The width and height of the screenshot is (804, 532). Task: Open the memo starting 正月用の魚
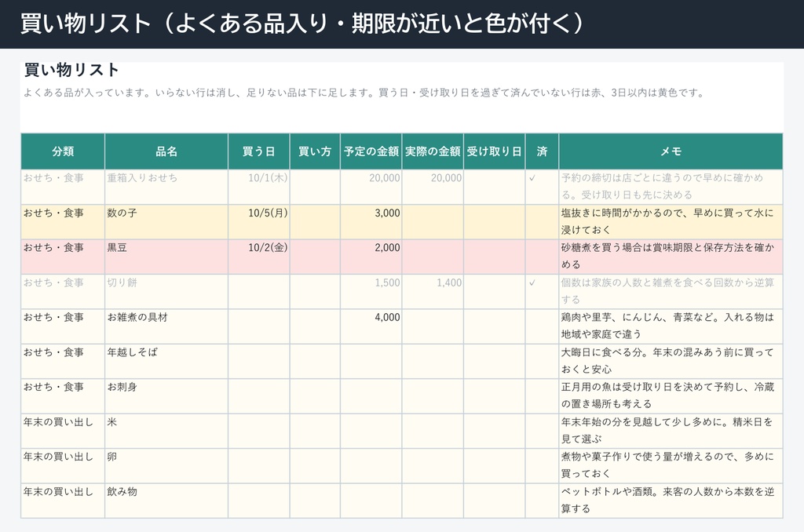(671, 396)
